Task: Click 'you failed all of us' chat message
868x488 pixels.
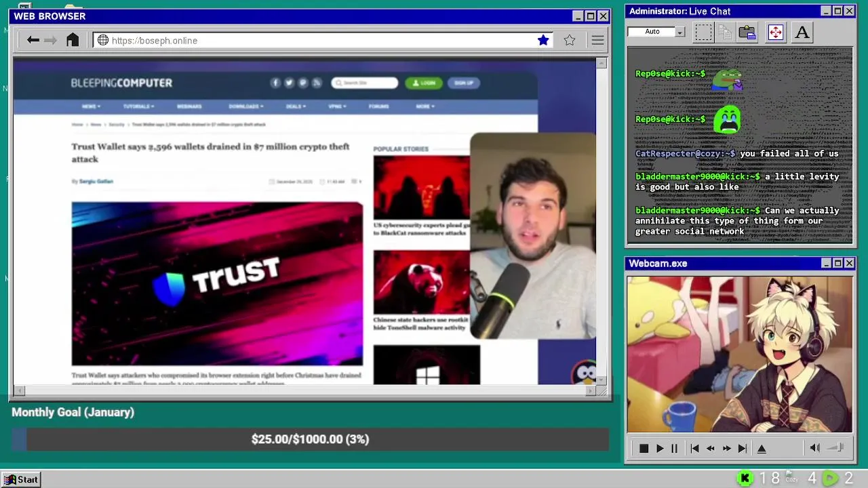Action: pos(789,154)
